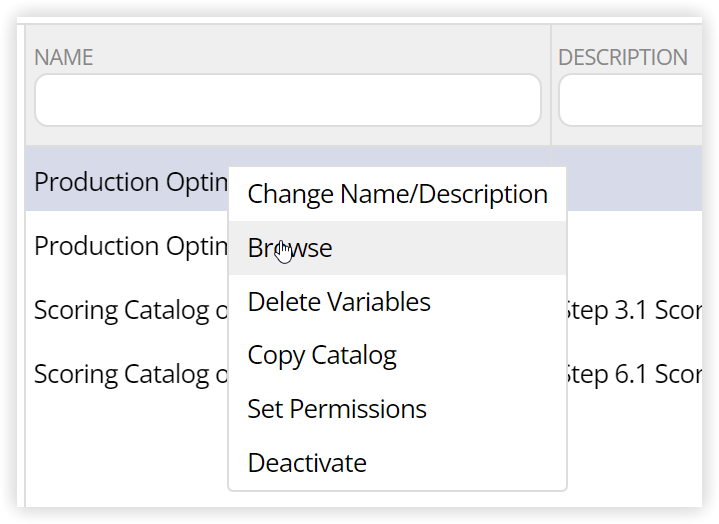The height and width of the screenshot is (524, 719).
Task: Choose Deactivate in the context menu
Action: pos(397,463)
